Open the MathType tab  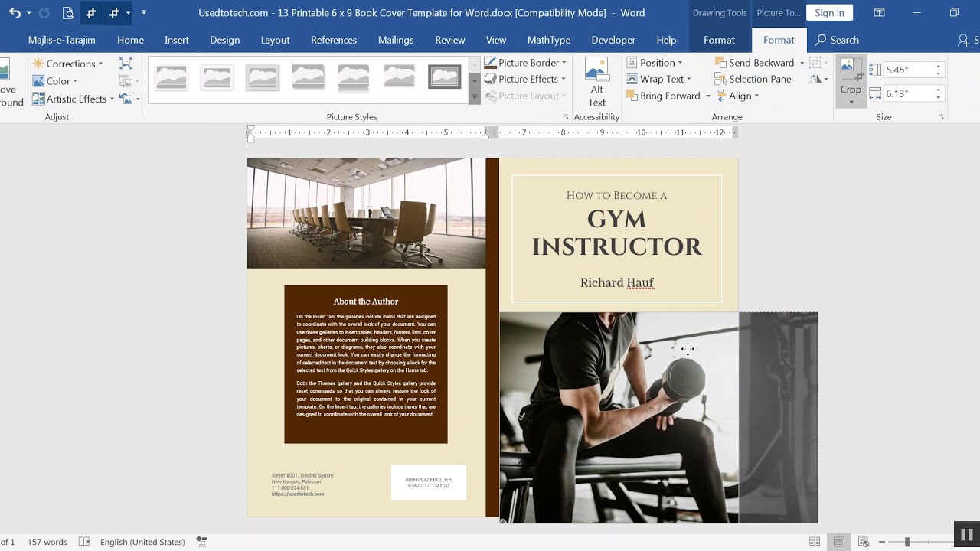pyautogui.click(x=549, y=40)
